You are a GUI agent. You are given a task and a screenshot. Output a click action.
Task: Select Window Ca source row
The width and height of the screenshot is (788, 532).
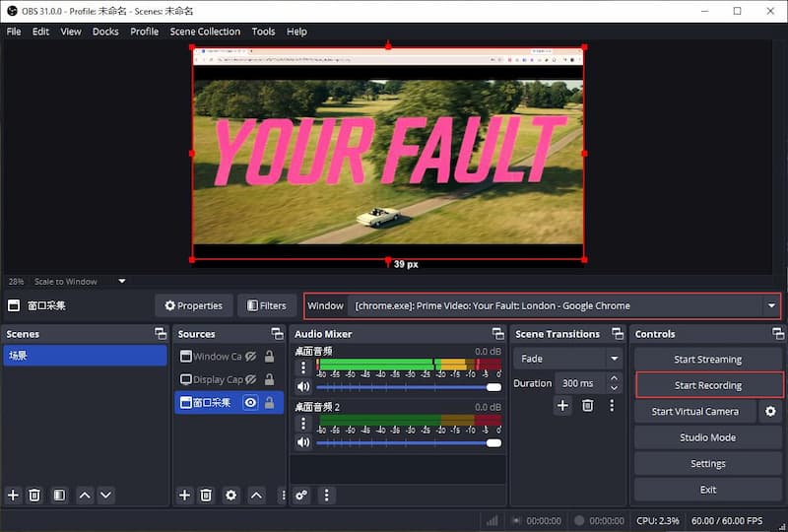tap(229, 357)
